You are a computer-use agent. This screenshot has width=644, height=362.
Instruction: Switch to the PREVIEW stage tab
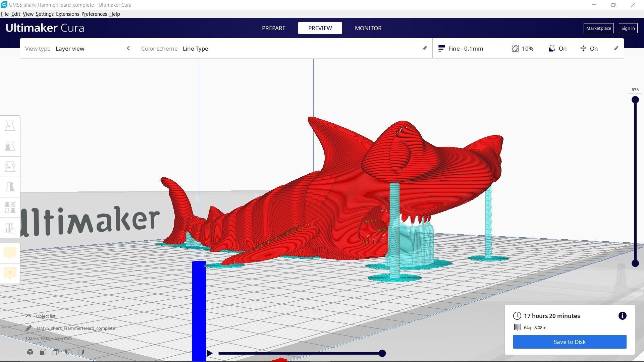pos(320,28)
